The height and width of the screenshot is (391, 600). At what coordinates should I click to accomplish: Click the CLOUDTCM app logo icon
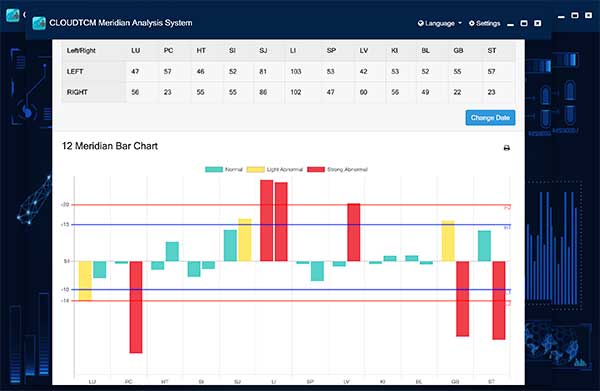click(x=39, y=23)
